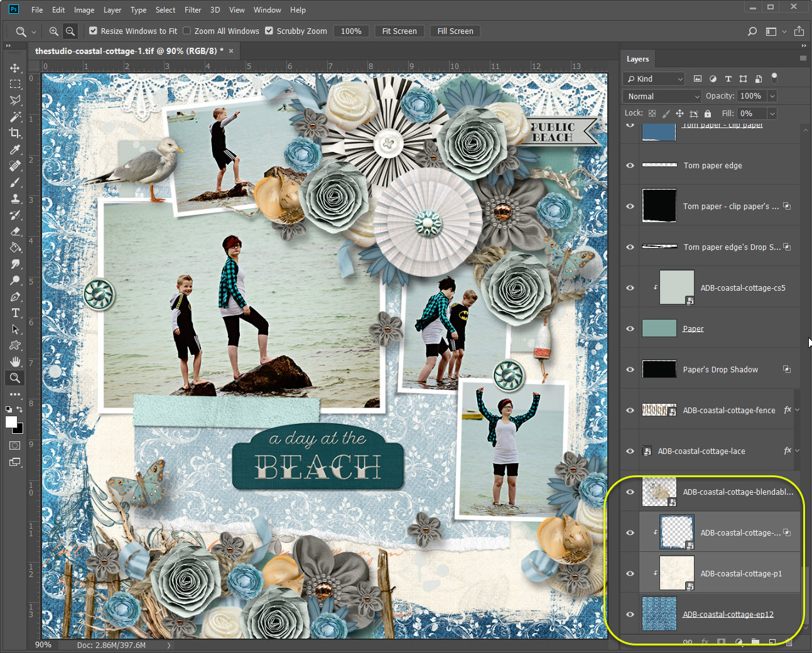Open the Opacity slider dropdown arrow

click(772, 96)
